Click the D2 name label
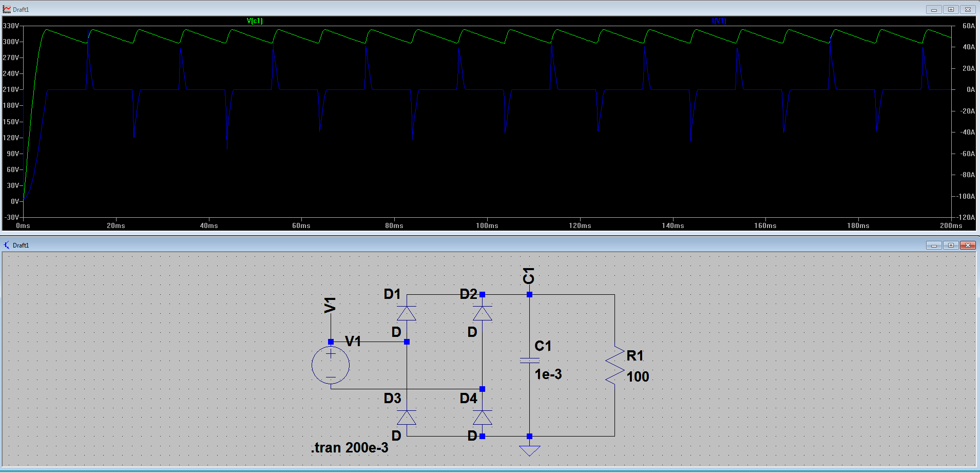Viewport: 980px width, 473px height. (469, 294)
